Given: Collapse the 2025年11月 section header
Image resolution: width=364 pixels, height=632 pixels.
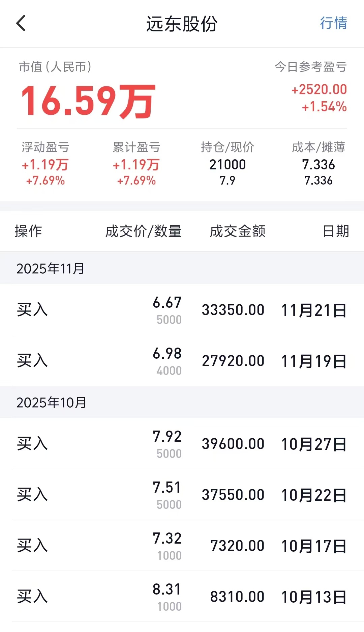Looking at the screenshot, I should click(x=182, y=268).
